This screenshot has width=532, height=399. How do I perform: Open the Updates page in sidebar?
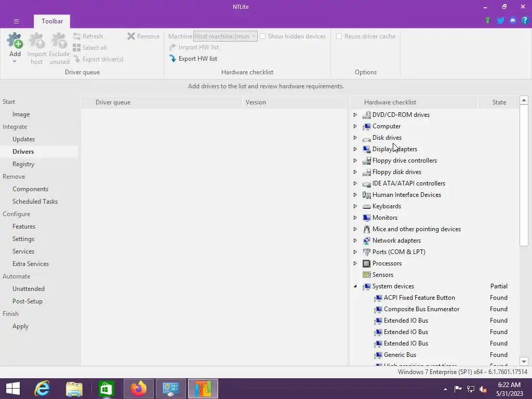click(23, 139)
